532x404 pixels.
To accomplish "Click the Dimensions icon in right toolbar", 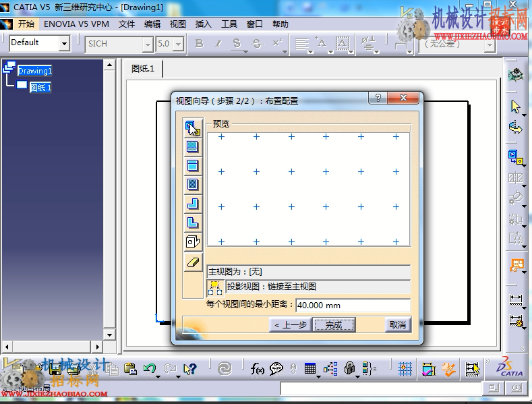I will coord(516,300).
